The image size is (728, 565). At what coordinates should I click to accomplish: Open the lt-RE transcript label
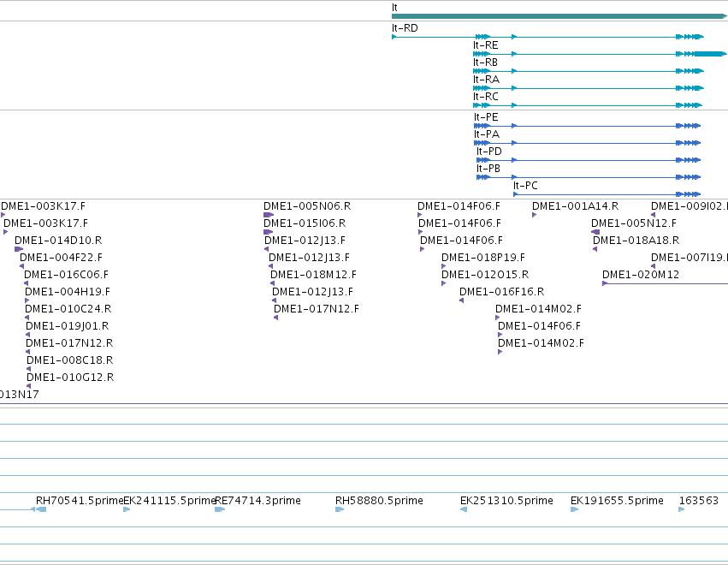(x=486, y=45)
